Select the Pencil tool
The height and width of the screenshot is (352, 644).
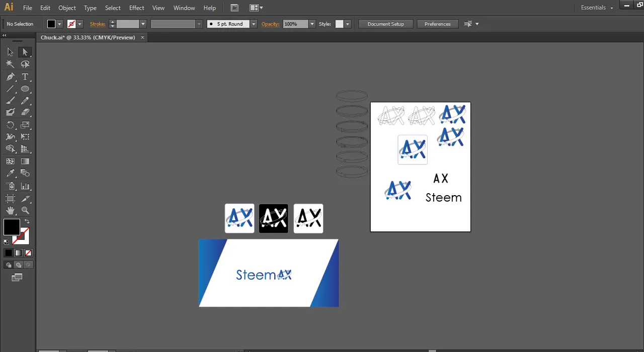click(x=25, y=101)
